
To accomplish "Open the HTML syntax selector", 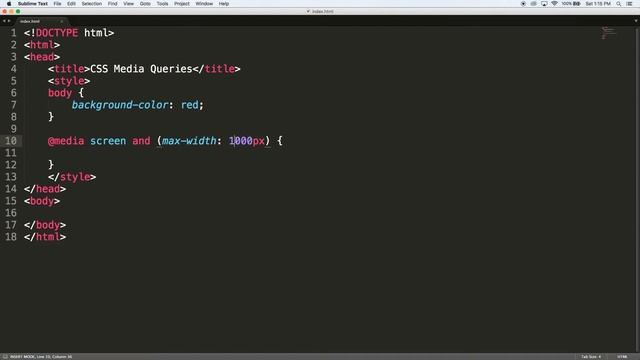I will 622,357.
